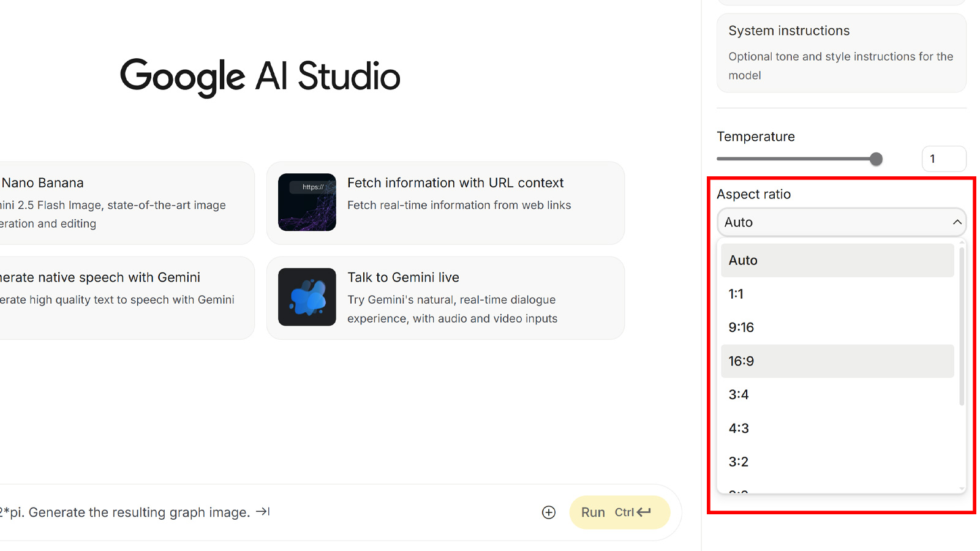Image resolution: width=980 pixels, height=551 pixels.
Task: Collapse the Aspect ratio dropdown chevron
Action: coord(957,222)
